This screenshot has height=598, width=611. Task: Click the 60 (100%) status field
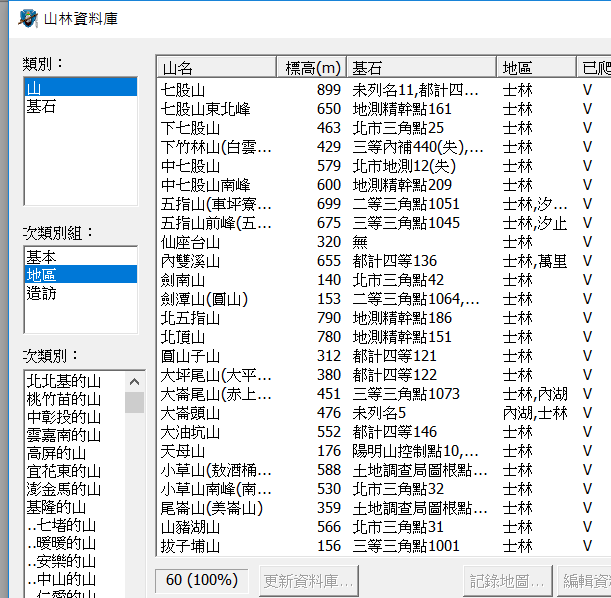202,580
